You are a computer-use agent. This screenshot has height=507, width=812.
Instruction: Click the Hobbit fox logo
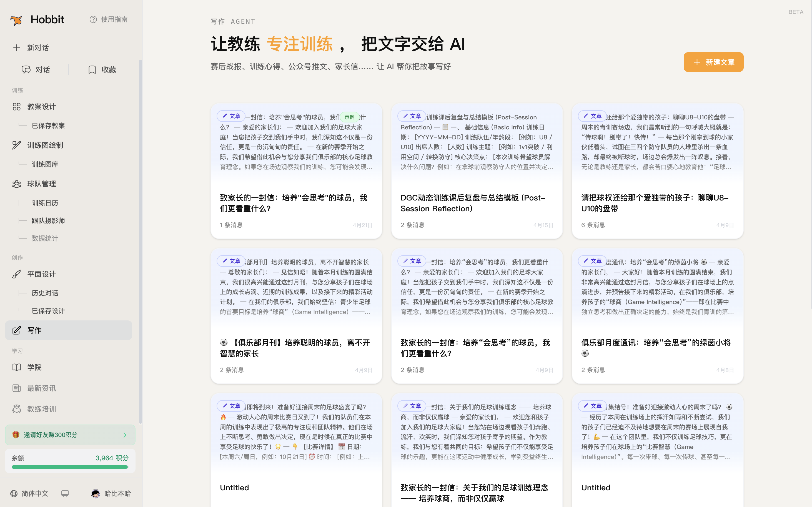point(16,19)
